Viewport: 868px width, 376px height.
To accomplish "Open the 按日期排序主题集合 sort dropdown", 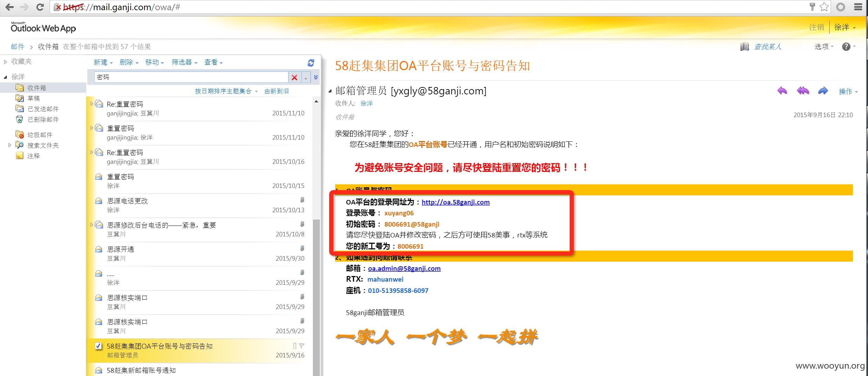I will point(226,91).
